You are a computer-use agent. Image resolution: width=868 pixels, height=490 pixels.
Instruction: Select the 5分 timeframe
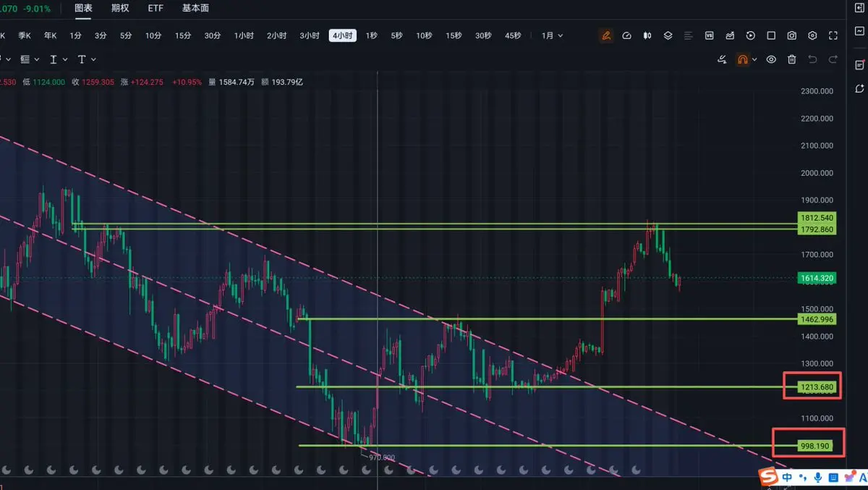[126, 35]
